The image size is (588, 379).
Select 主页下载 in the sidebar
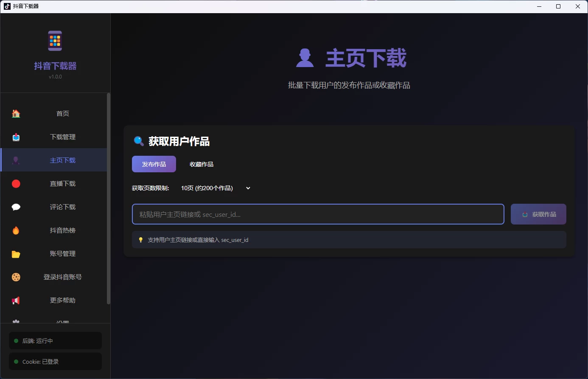(54, 160)
